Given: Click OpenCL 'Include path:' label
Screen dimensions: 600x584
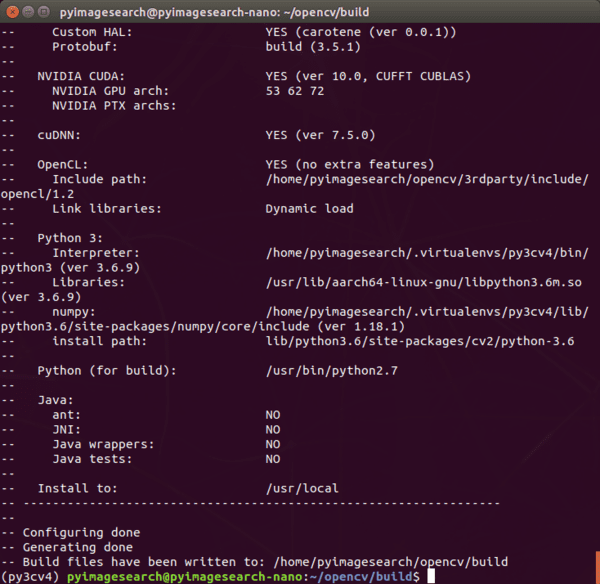Looking at the screenshot, I should pyautogui.click(x=99, y=179).
